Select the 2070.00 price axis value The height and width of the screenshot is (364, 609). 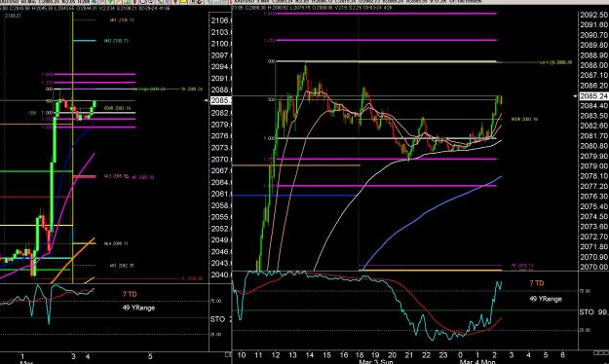pos(593,267)
